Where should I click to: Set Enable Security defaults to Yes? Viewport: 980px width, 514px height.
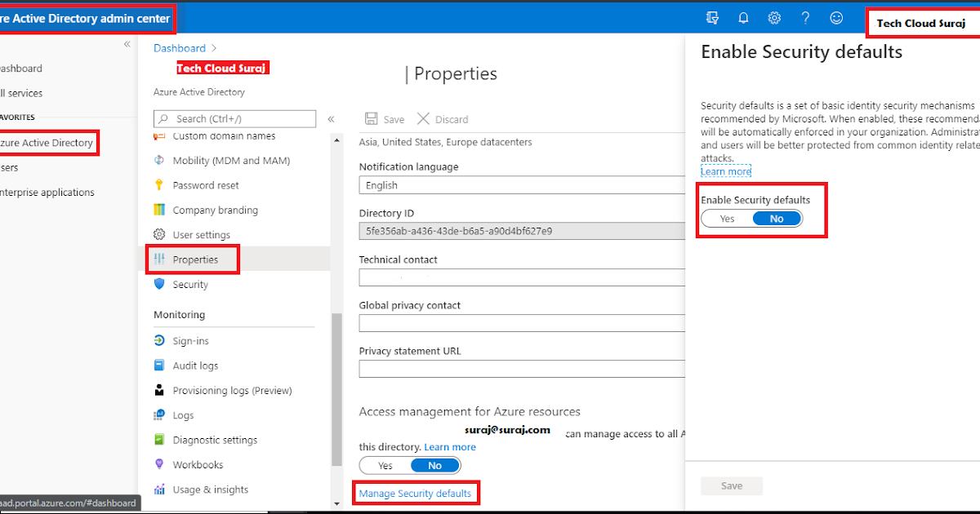725,218
